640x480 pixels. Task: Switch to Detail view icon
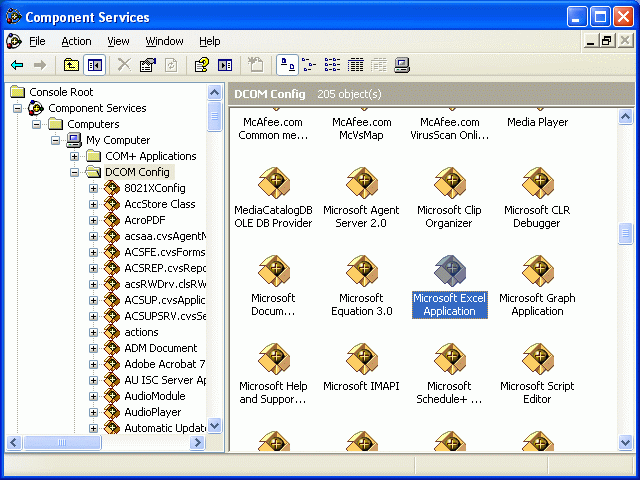coord(356,65)
